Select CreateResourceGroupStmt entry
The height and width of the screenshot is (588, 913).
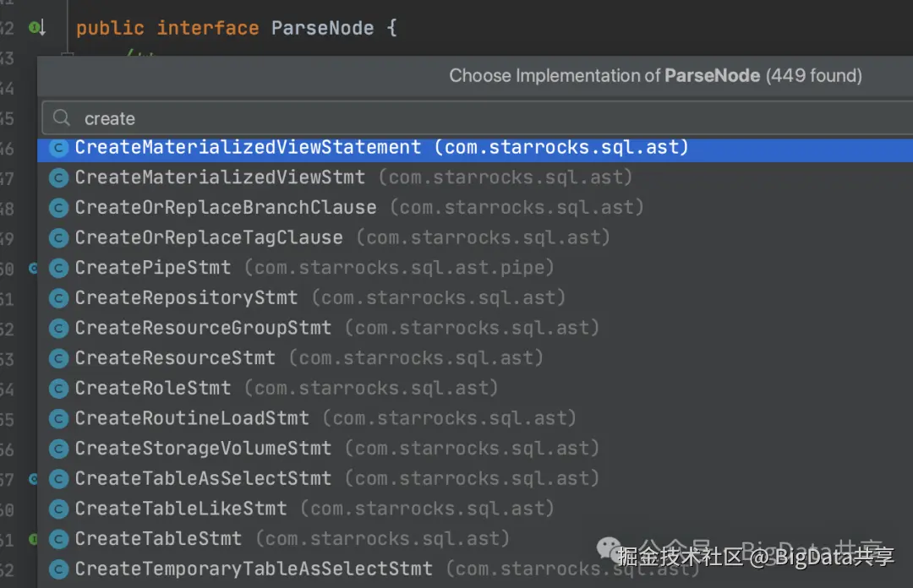475,328
